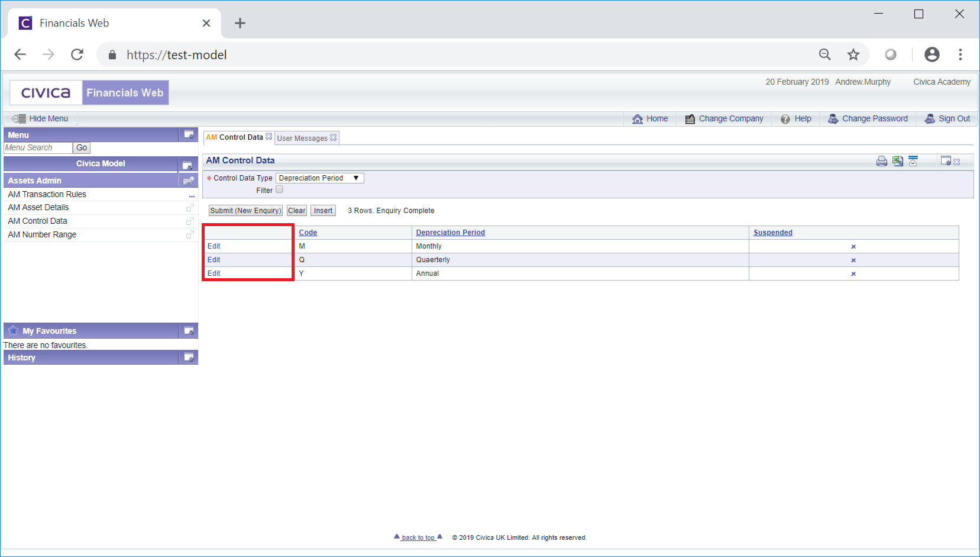
Task: Open Change Company
Action: [724, 118]
